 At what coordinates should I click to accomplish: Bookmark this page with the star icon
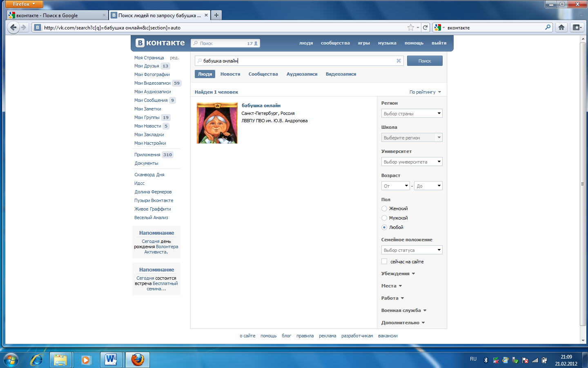(x=411, y=27)
